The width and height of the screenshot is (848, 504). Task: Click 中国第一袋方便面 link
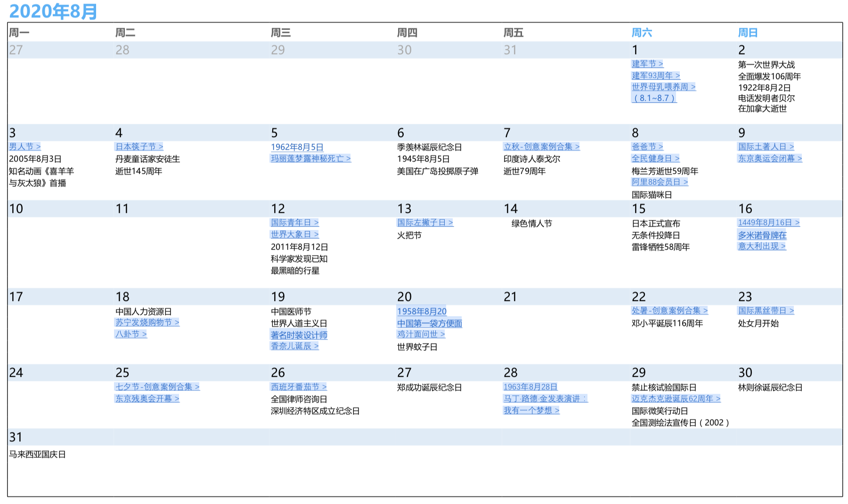[x=429, y=323]
